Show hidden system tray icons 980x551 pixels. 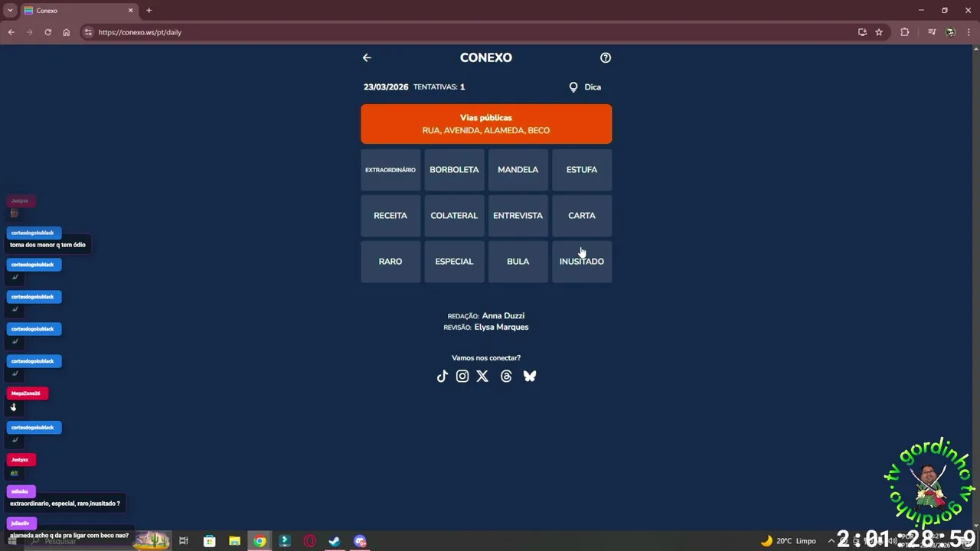[x=831, y=541]
